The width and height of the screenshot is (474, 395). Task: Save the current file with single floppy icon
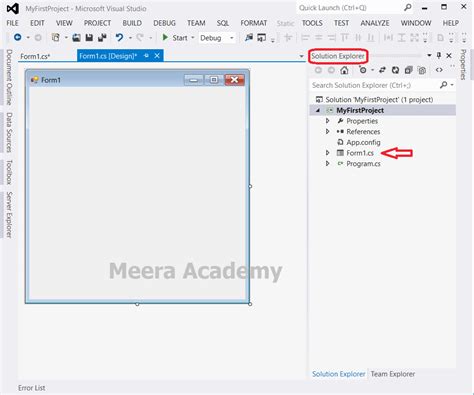pyautogui.click(x=89, y=38)
